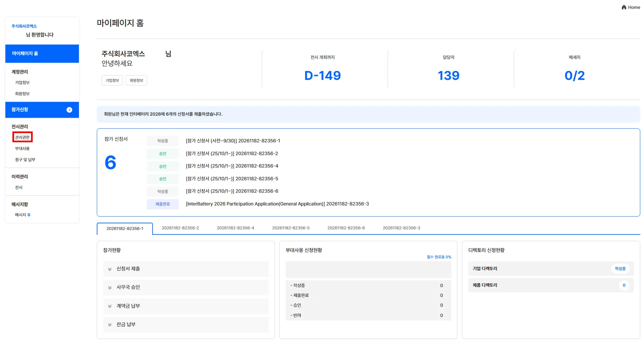This screenshot has width=644, height=345.
Task: Open 기업정보 under 계정관리 in sidebar
Action: coord(22,83)
